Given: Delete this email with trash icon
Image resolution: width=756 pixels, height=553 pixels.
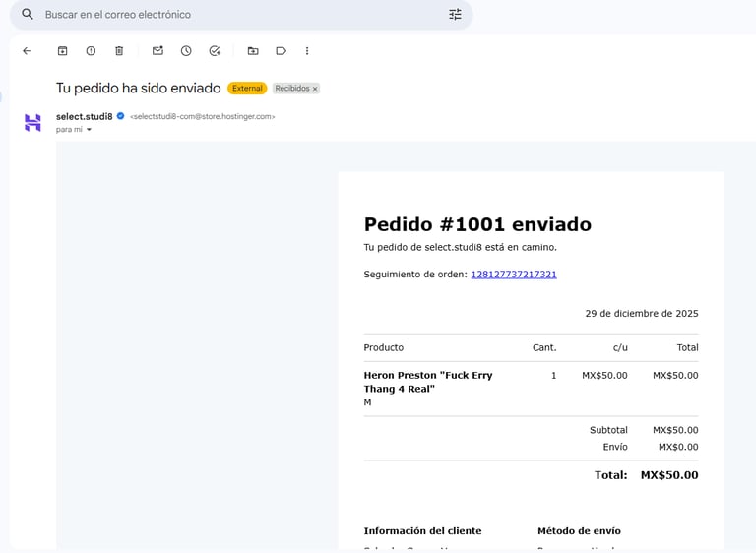Looking at the screenshot, I should tap(119, 50).
